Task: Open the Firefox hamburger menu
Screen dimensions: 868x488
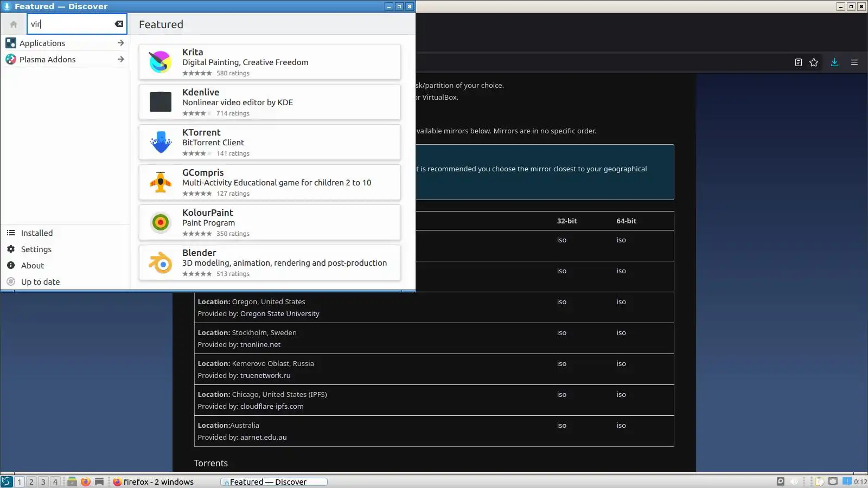Action: pyautogui.click(x=854, y=62)
